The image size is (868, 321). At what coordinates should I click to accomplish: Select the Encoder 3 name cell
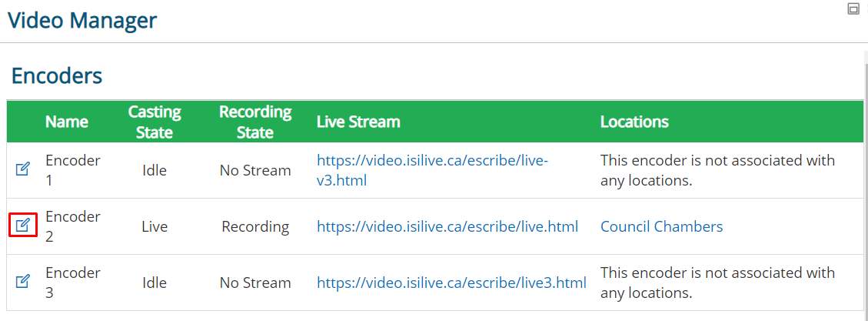click(73, 283)
